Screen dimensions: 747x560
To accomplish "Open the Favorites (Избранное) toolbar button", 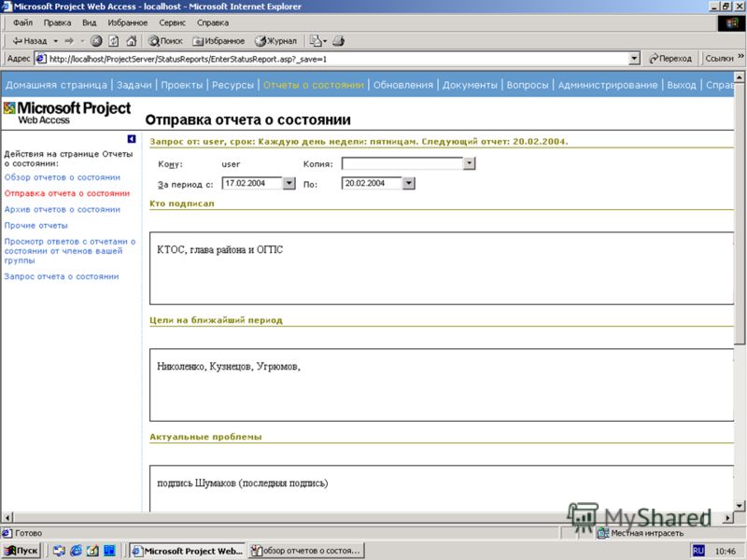I will click(x=218, y=41).
